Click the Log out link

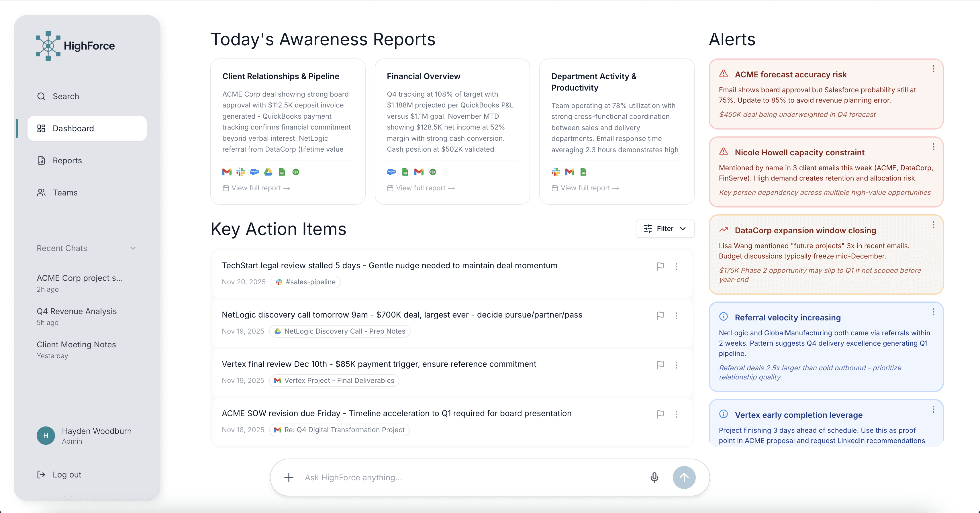67,475
